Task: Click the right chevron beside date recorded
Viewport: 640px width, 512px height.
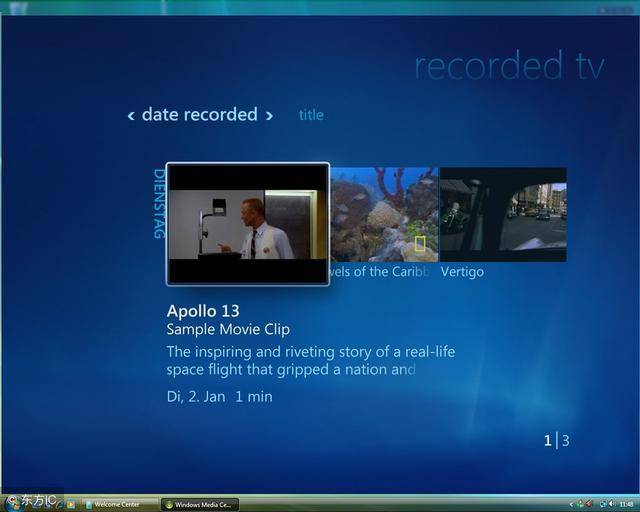Action: pyautogui.click(x=269, y=116)
